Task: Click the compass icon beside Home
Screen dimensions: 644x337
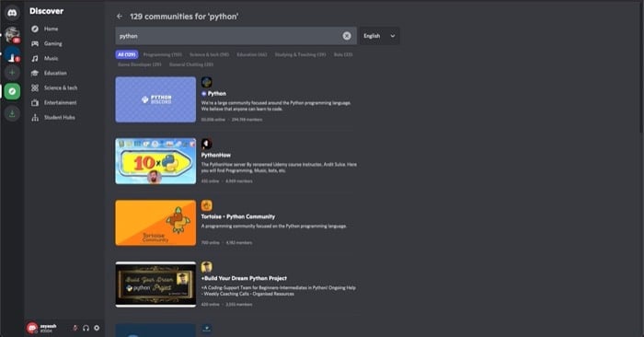Action: 35,29
